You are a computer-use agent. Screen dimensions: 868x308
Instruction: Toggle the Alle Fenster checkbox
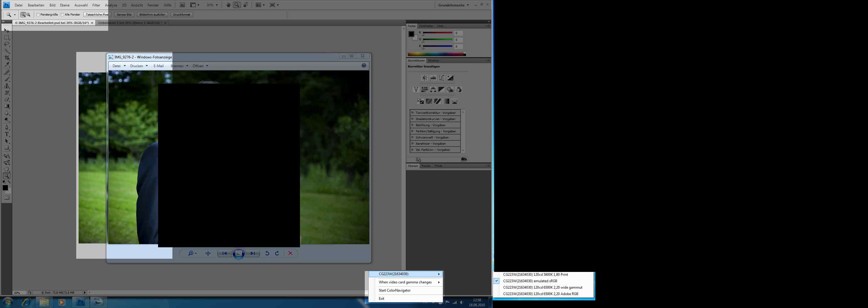(62, 14)
